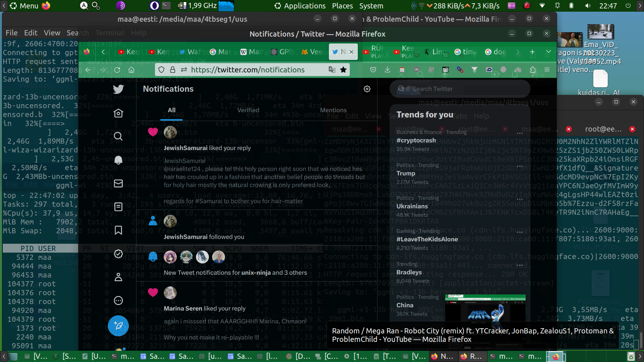The width and height of the screenshot is (644, 362).
Task: Switch to the GPT browser tab
Action: (x=281, y=52)
